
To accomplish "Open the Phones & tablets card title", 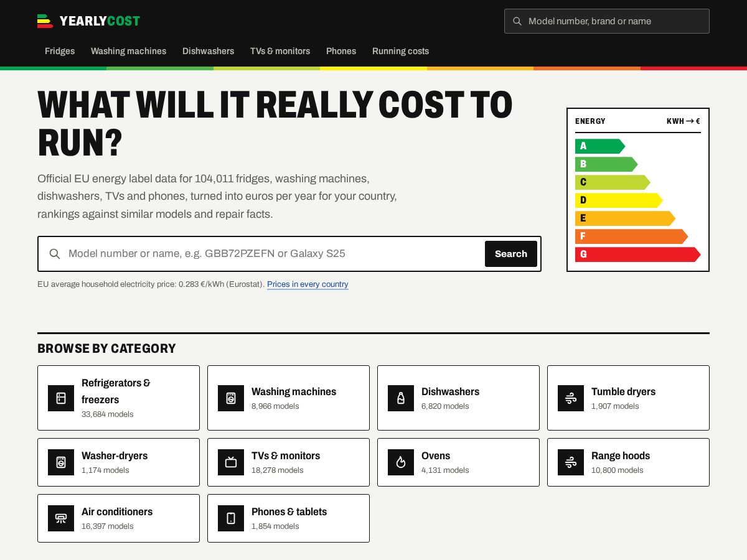I will tap(289, 511).
